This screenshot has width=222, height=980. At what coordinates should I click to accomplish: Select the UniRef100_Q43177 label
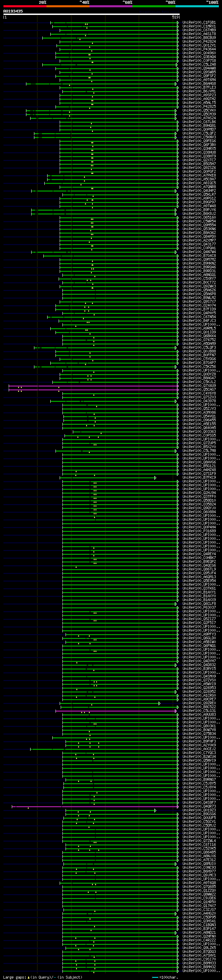pos(199,244)
